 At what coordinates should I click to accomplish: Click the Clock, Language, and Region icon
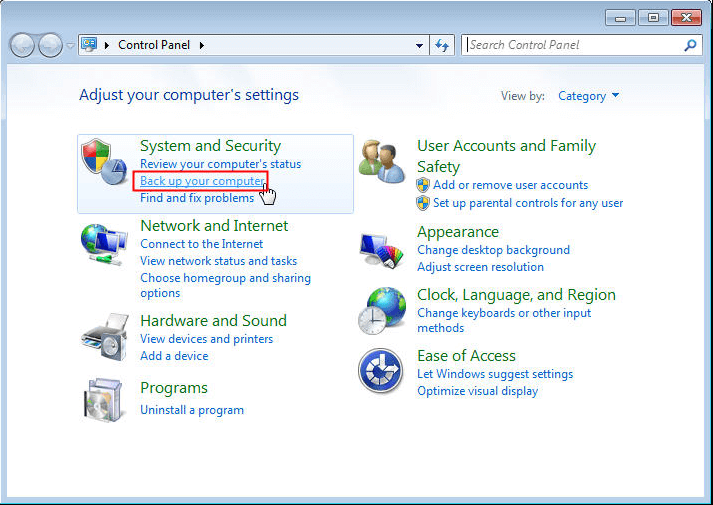coord(381,311)
